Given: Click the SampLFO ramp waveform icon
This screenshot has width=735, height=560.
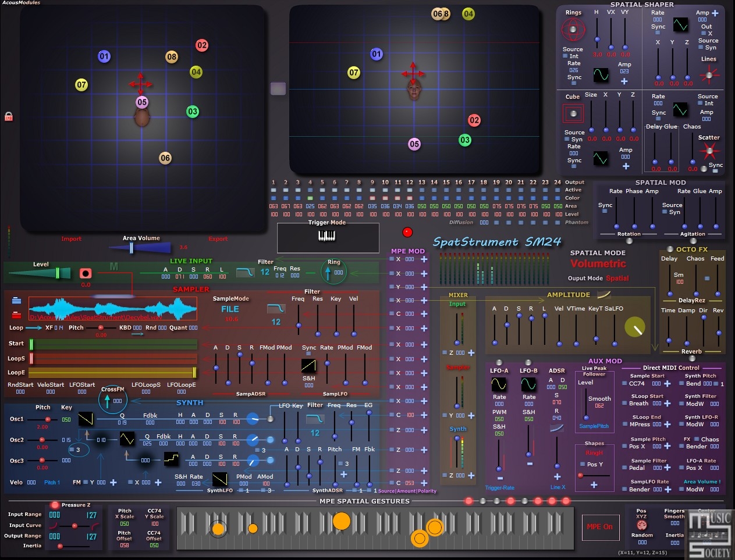Looking at the screenshot, I should [x=308, y=366].
